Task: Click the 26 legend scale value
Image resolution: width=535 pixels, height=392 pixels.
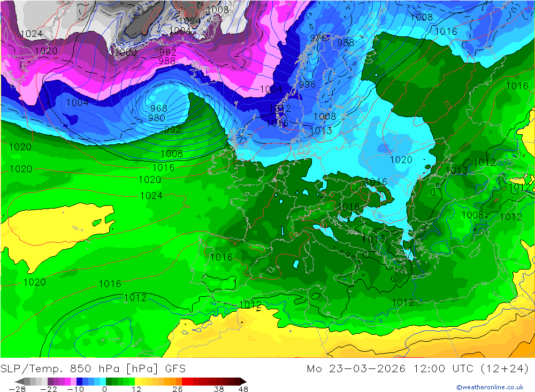Action: point(178,389)
